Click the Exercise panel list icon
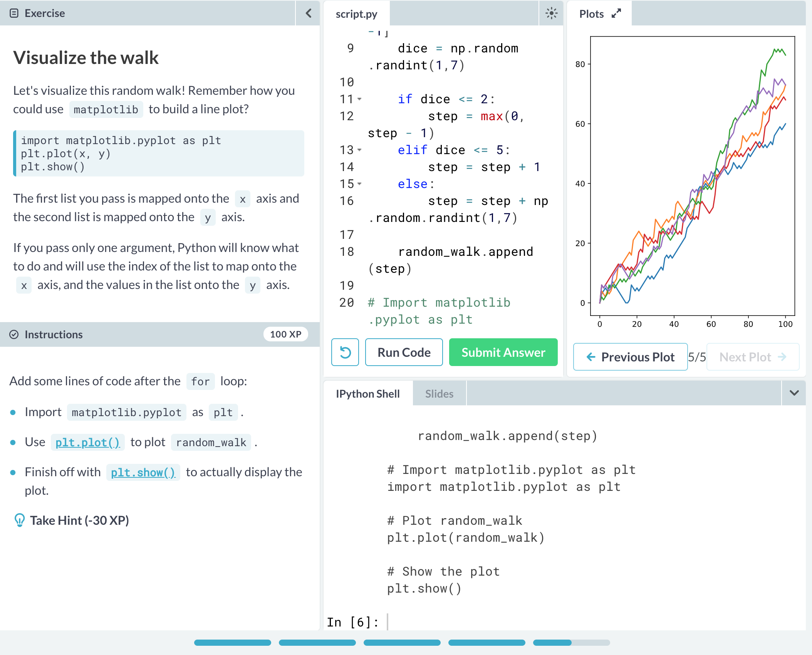 coord(14,13)
